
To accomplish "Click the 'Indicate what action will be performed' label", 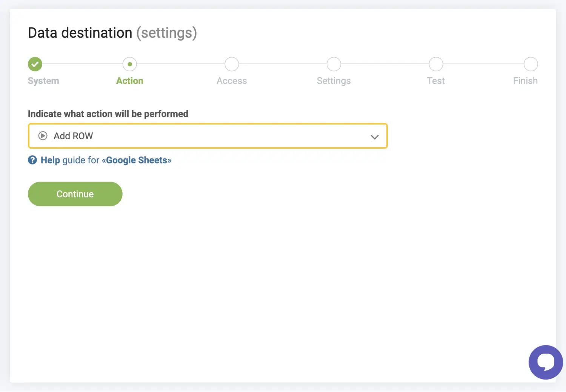I will pos(108,114).
